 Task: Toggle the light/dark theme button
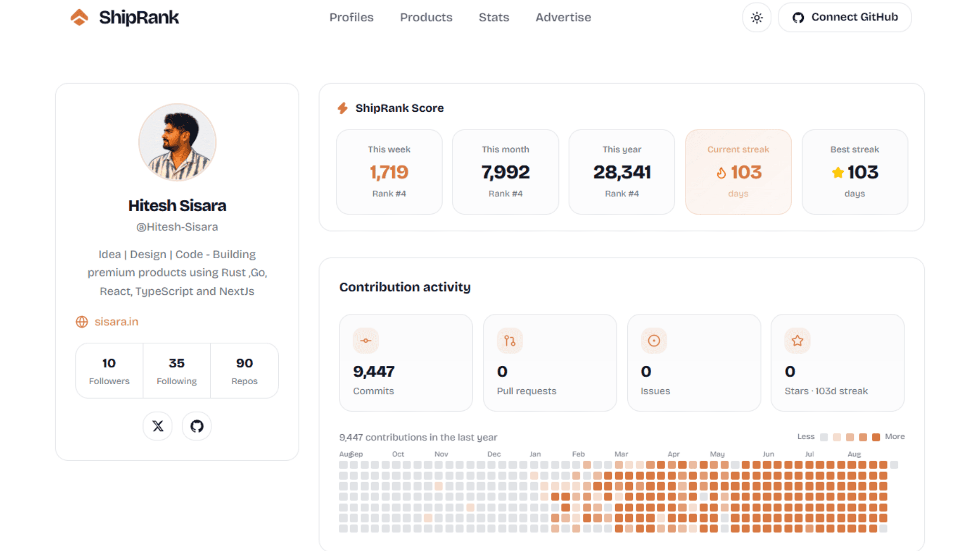click(x=756, y=18)
